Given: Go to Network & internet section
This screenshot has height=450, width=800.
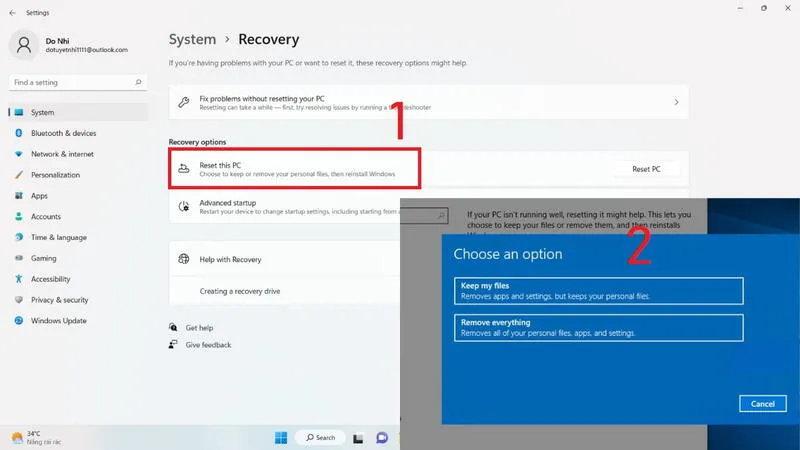Looking at the screenshot, I should click(x=62, y=154).
